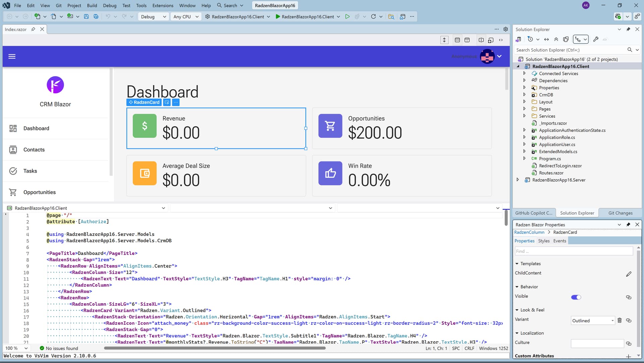The image size is (644, 363).
Task: Switch to the Events tab
Action: (559, 241)
